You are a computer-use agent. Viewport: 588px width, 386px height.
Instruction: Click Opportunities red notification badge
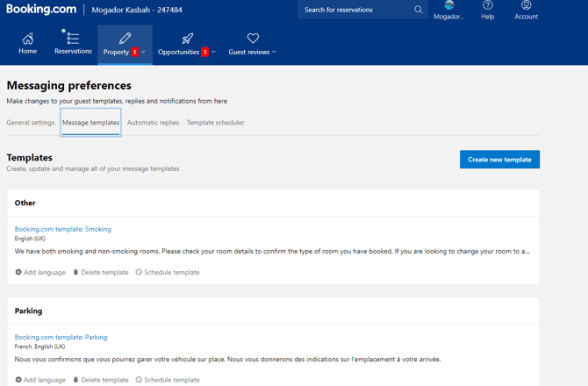tap(204, 52)
